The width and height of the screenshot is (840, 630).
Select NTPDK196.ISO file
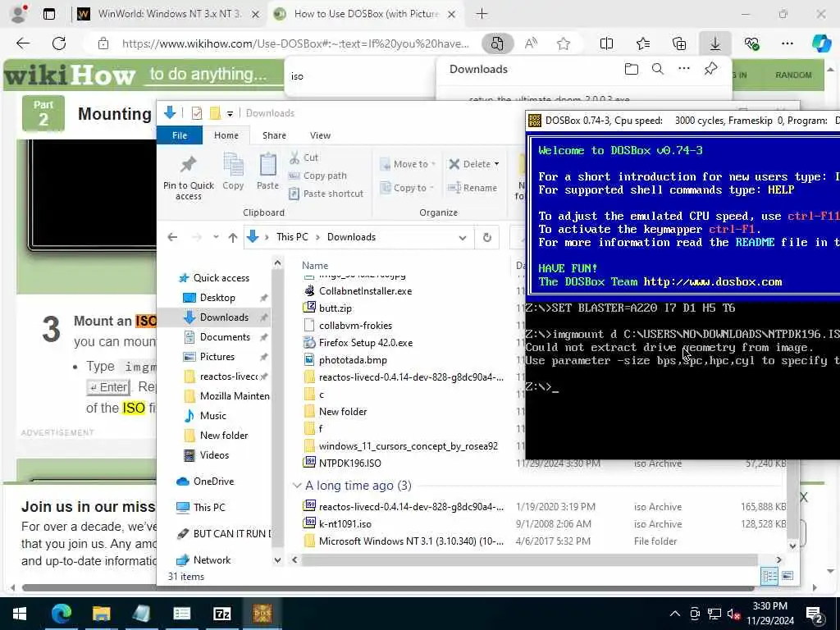pos(349,463)
